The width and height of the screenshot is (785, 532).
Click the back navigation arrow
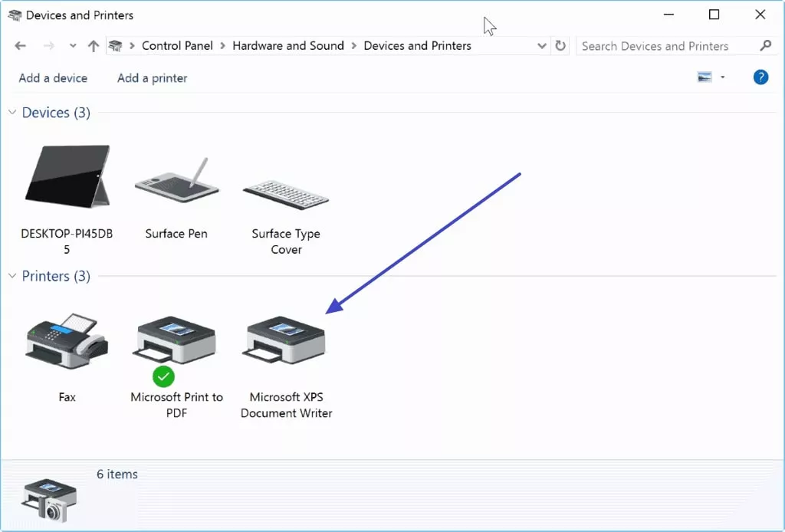tap(20, 45)
